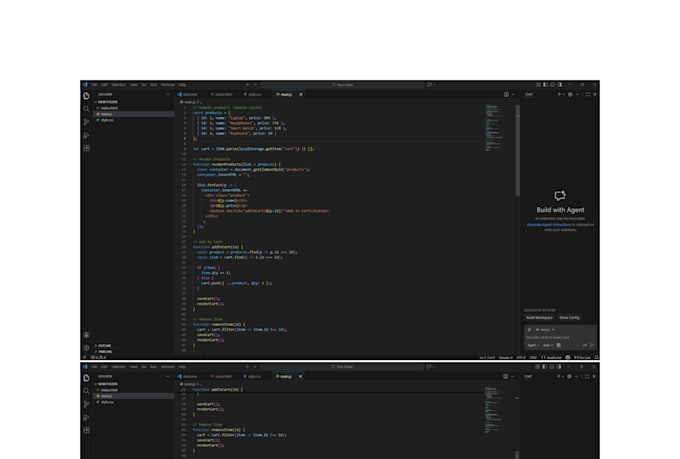680x459 pixels.
Task: Toggle secondary side bar in upper window
Action: 559,85
